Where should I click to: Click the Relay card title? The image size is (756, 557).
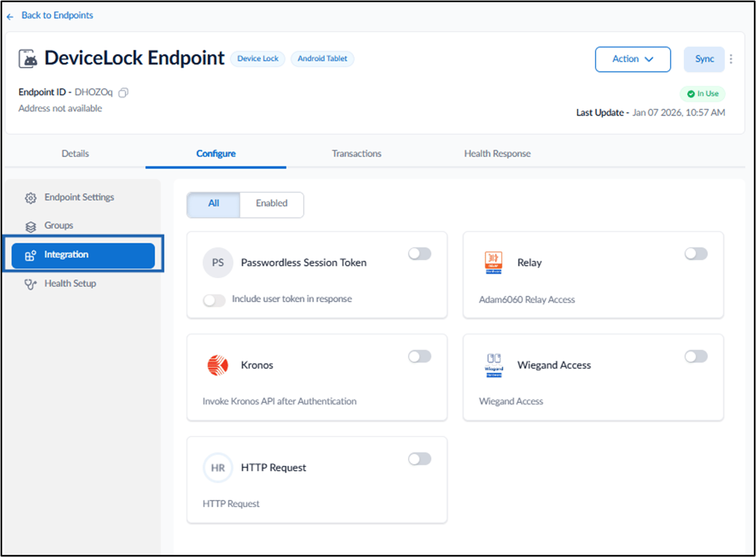click(529, 263)
